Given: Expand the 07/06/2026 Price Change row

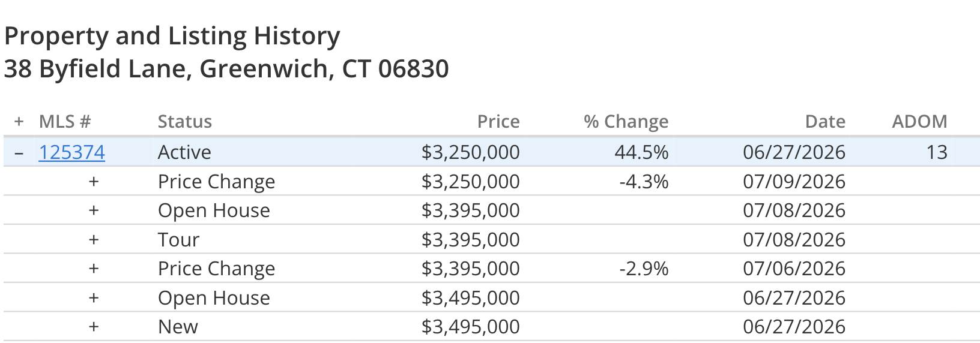Looking at the screenshot, I should coord(94,269).
